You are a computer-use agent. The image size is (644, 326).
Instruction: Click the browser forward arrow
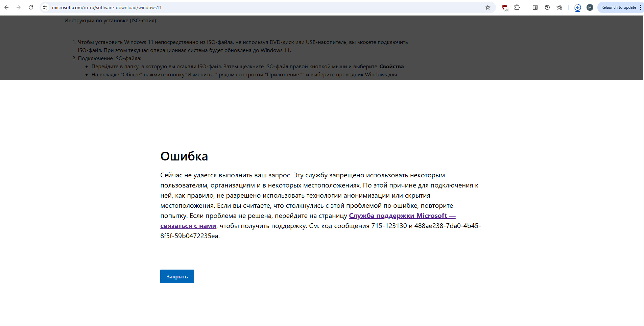19,7
